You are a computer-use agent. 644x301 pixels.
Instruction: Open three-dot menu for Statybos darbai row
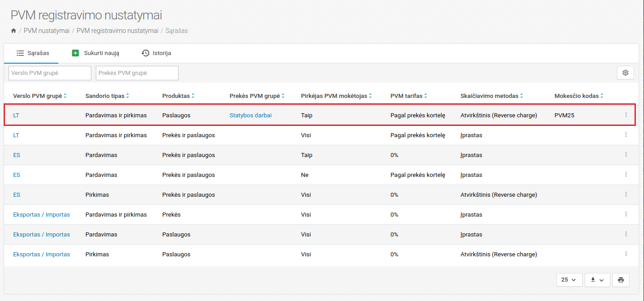(626, 115)
